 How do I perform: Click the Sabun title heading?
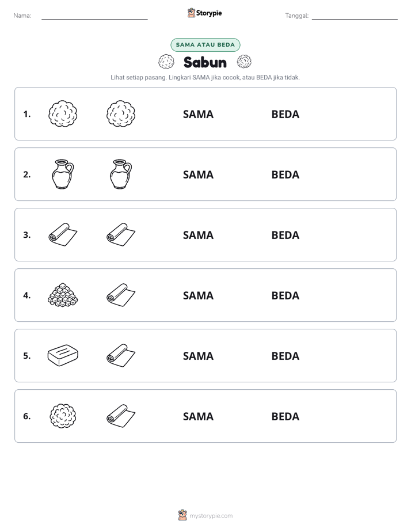click(x=205, y=62)
